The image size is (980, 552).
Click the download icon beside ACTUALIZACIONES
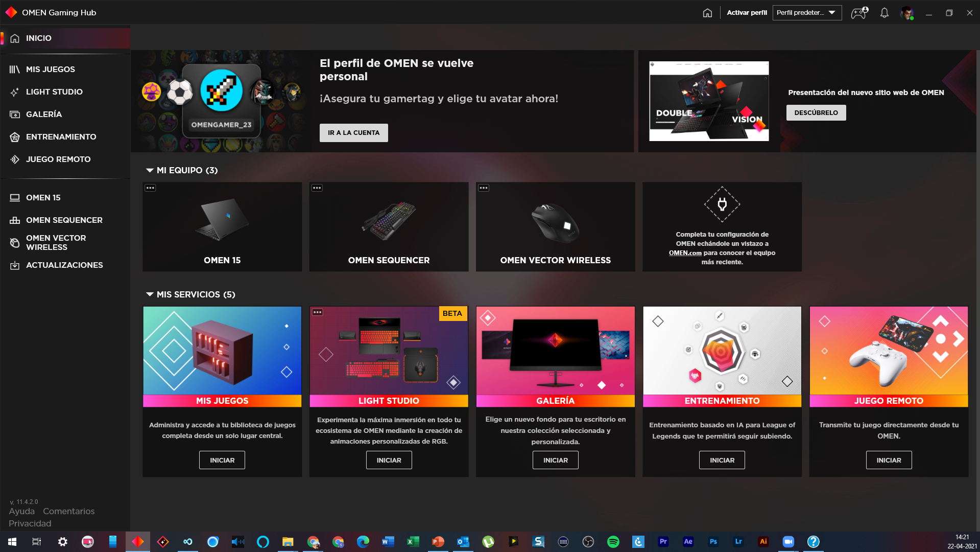(15, 265)
